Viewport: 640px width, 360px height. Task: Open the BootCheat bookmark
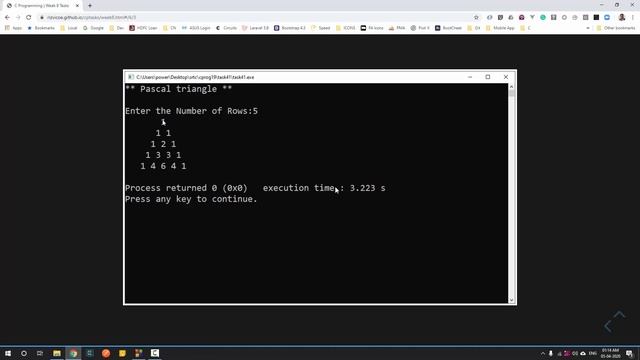click(448, 28)
